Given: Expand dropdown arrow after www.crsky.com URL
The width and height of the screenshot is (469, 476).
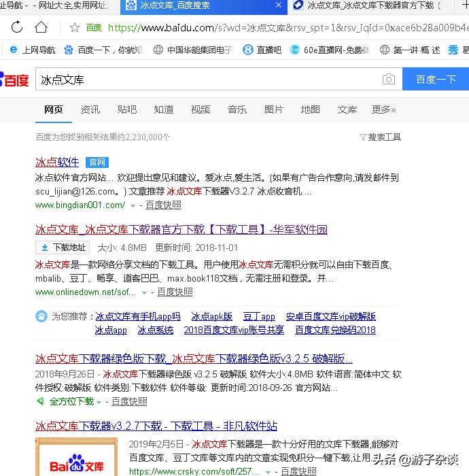Looking at the screenshot, I should click(x=268, y=473).
